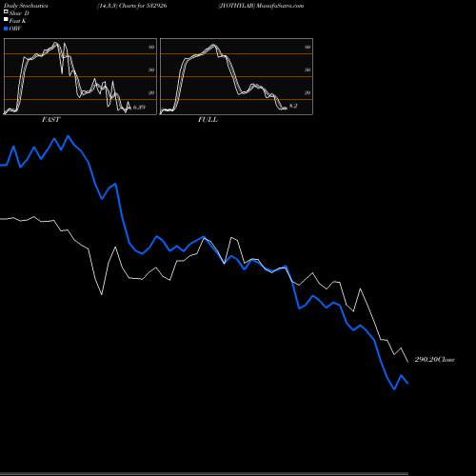Viewport: 476px width, 476px height.
Task: Click the FULL stochastic chart label
Action: (208, 120)
